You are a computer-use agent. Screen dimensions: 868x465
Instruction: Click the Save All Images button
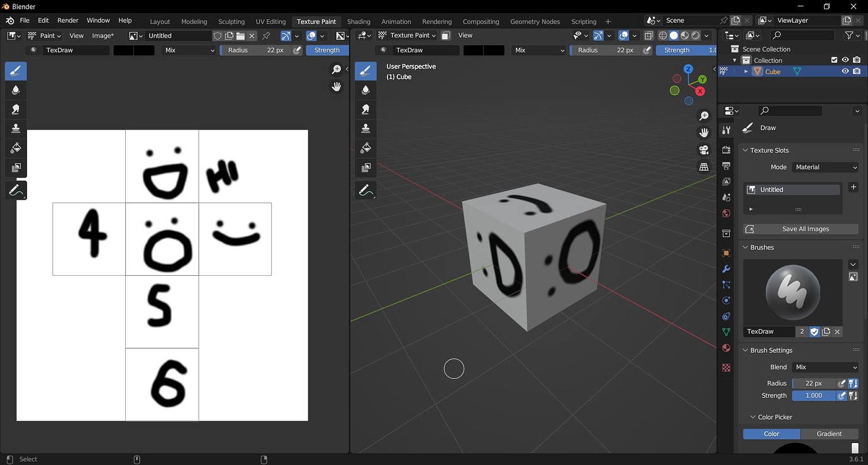801,229
